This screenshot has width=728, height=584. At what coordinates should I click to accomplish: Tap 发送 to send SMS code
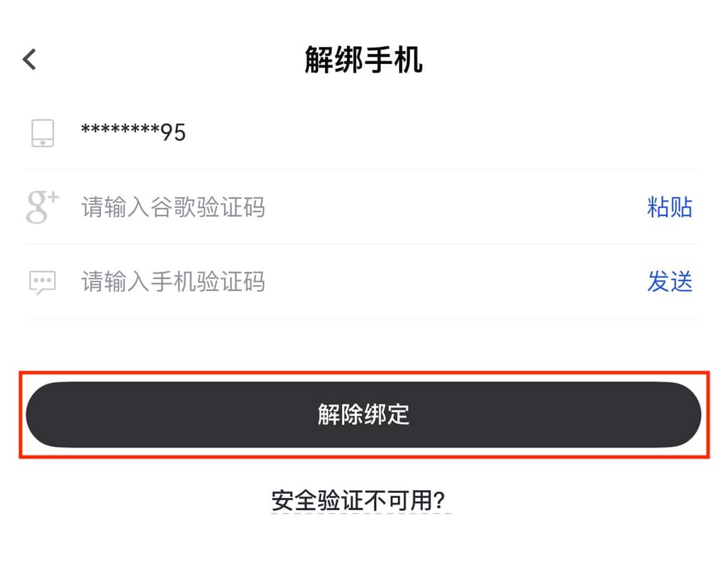669,282
